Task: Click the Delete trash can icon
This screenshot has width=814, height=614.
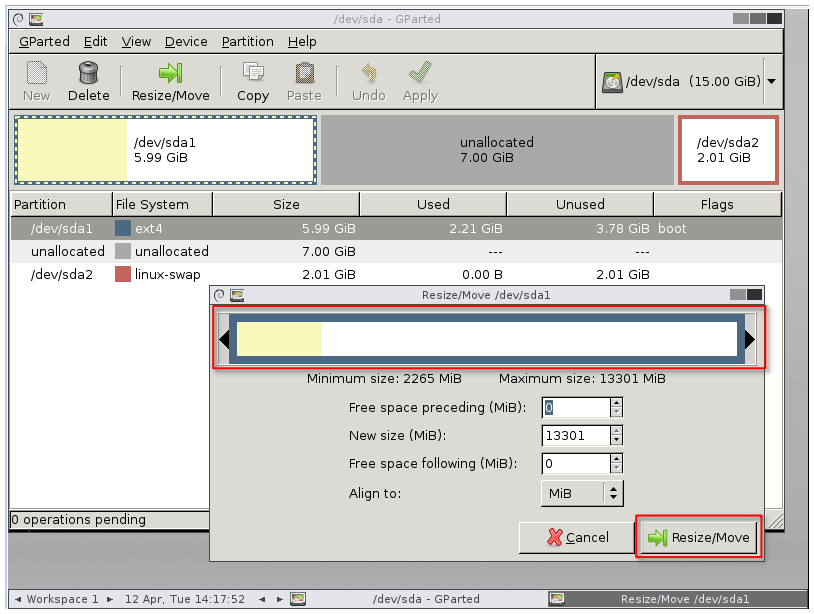Action: tap(88, 73)
